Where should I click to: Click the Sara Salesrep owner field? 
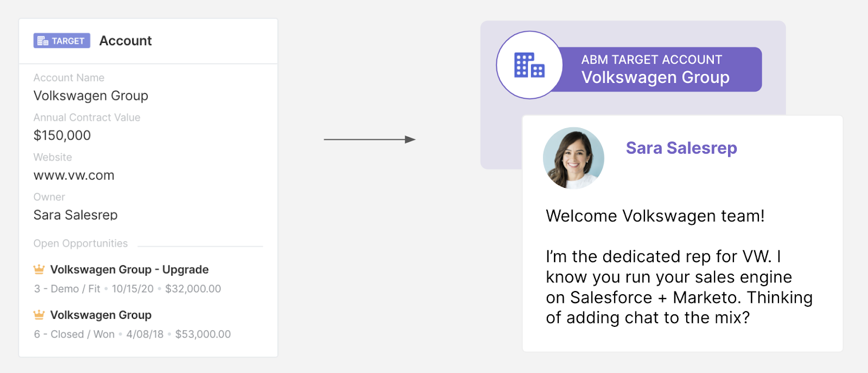(75, 215)
